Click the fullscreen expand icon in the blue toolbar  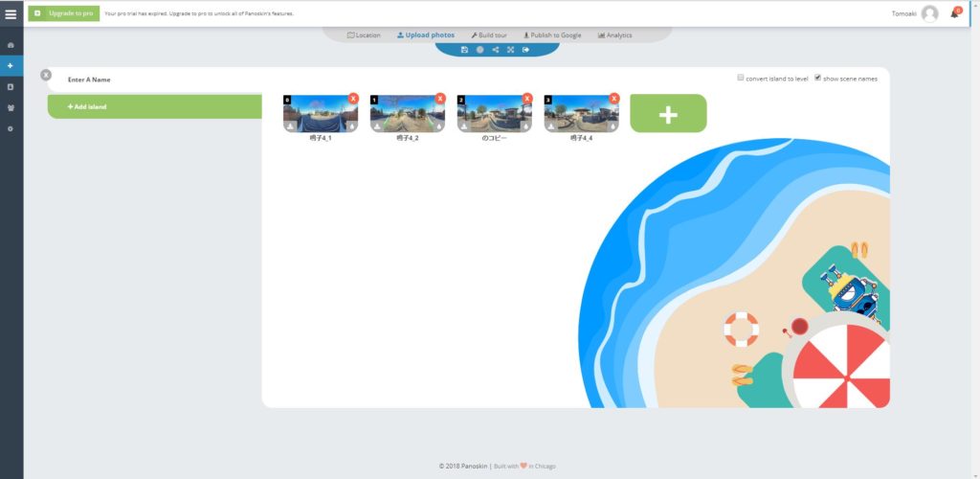tap(511, 50)
